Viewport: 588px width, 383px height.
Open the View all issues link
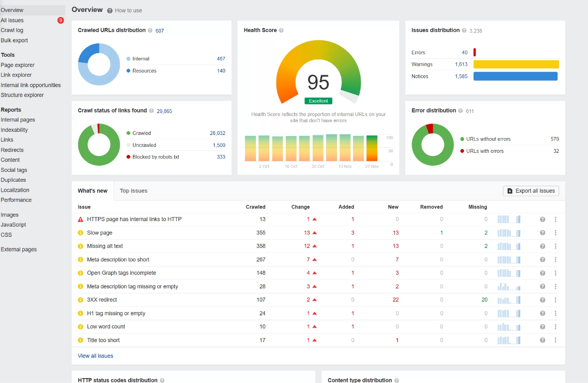click(x=95, y=356)
